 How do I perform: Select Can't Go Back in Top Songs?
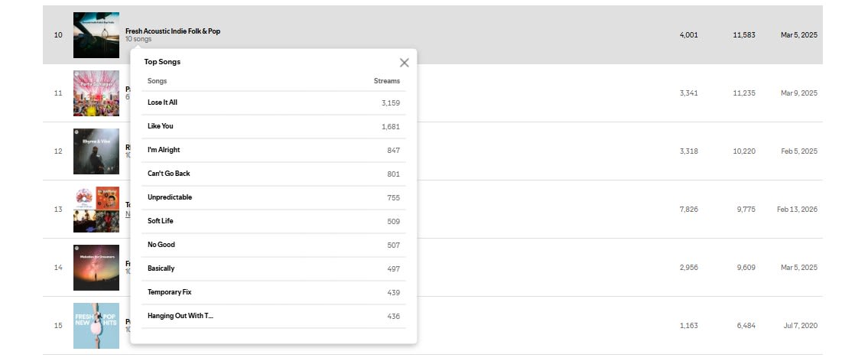point(168,174)
